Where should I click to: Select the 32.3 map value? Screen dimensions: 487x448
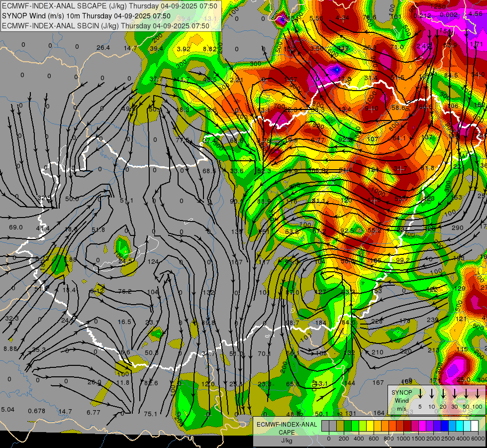click(12, 319)
